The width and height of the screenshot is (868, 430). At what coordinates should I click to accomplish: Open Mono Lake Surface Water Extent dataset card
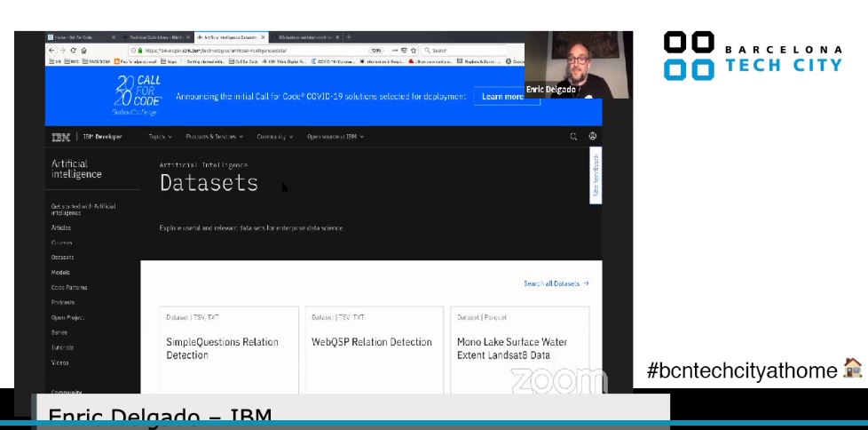[520, 350]
